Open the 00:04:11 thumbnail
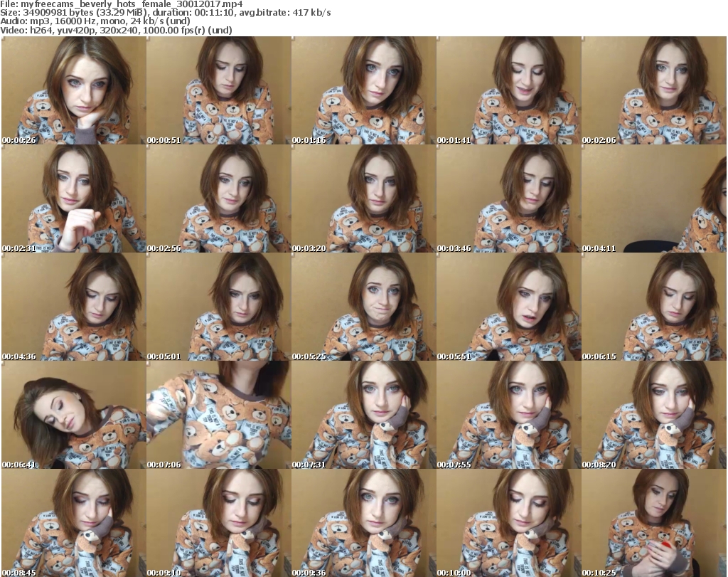The height and width of the screenshot is (577, 728). pyautogui.click(x=654, y=198)
